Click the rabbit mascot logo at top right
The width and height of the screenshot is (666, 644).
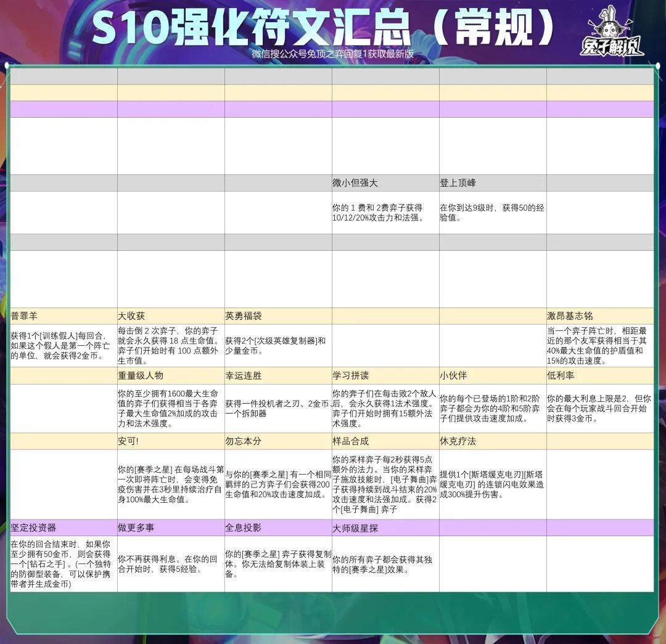(612, 32)
